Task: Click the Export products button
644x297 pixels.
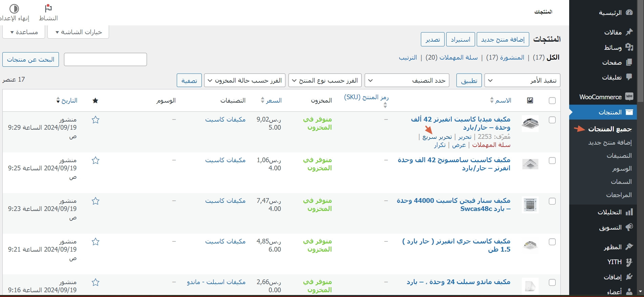Action: coord(432,40)
